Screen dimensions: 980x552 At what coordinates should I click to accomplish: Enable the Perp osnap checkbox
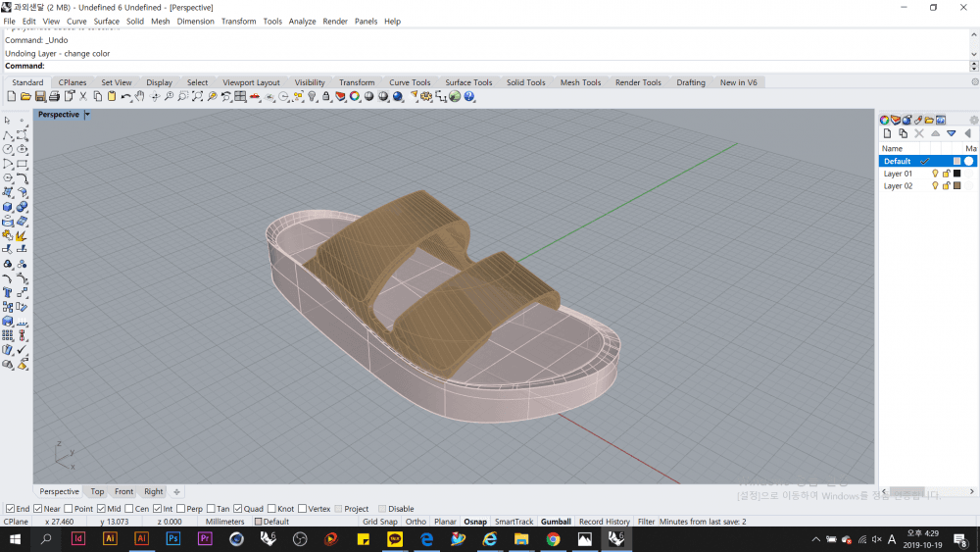pos(179,509)
